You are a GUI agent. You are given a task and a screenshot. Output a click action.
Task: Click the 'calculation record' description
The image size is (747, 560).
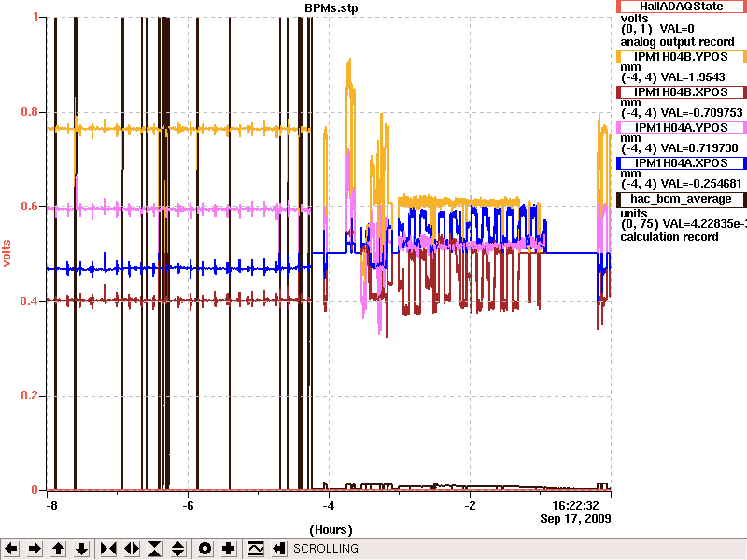coord(669,237)
